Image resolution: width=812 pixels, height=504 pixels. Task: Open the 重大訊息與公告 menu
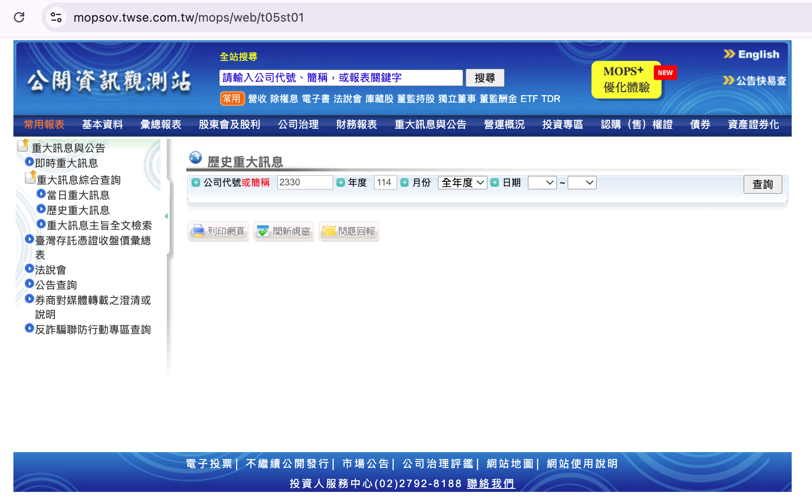431,124
